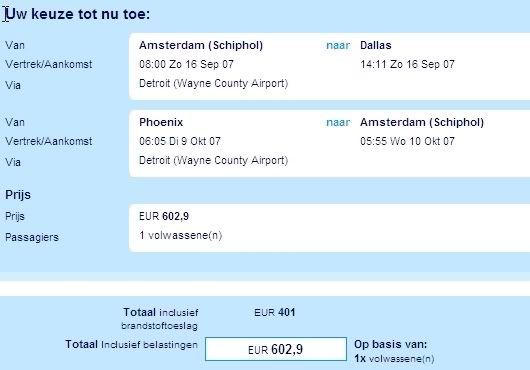Click return arrival 05:55 Wo 10 Okt 07
Screen dimensions: 530x370
(407, 141)
